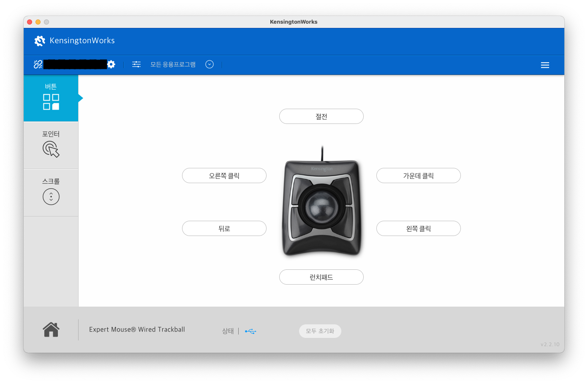Go to the home screen icon
588x384 pixels.
(x=51, y=329)
